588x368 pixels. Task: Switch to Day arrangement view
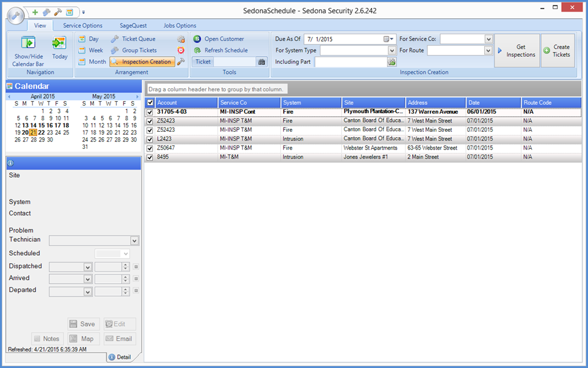(89, 39)
